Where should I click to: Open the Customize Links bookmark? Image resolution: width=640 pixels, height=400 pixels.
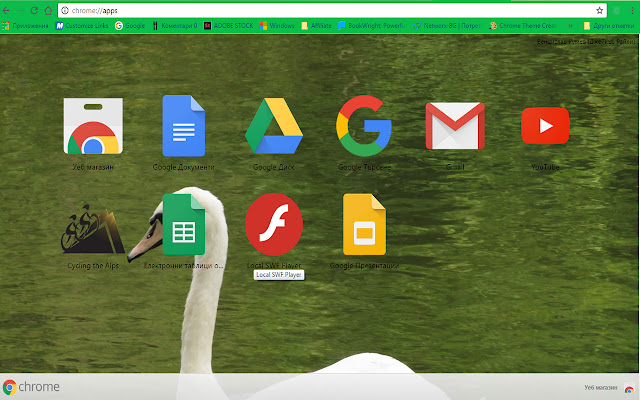click(82, 26)
